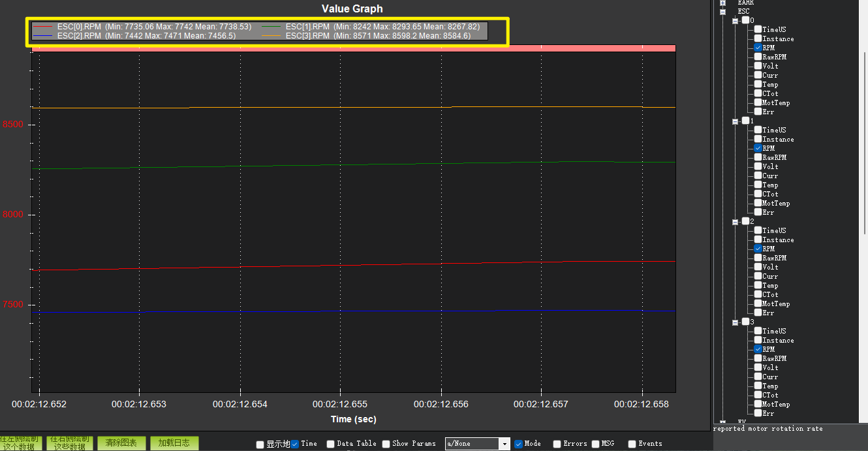This screenshot has height=451, width=868.
Task: Enable RawRPM under ESC instance 0
Action: coord(758,57)
